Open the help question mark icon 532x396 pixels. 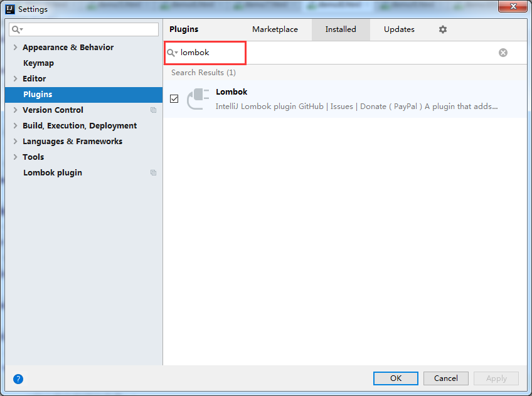point(18,378)
